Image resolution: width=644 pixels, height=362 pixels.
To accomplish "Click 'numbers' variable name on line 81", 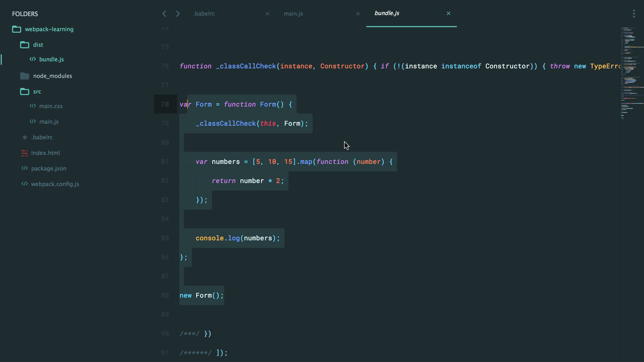I will click(x=226, y=162).
